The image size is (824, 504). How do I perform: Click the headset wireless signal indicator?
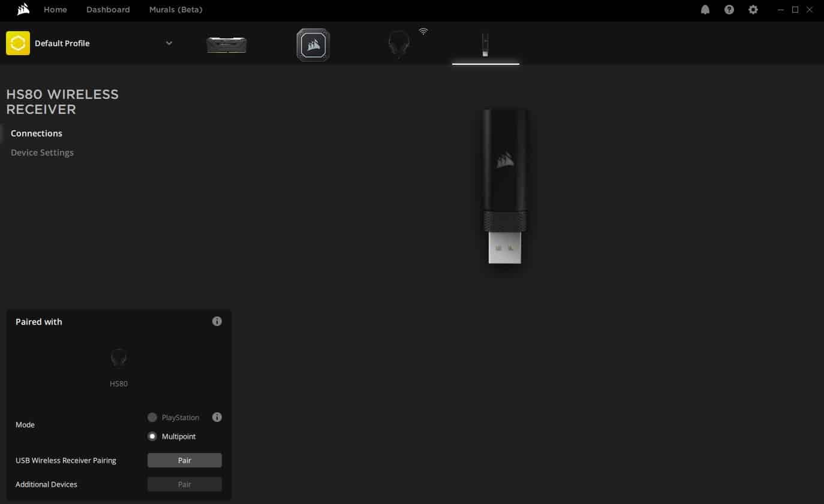coord(423,31)
